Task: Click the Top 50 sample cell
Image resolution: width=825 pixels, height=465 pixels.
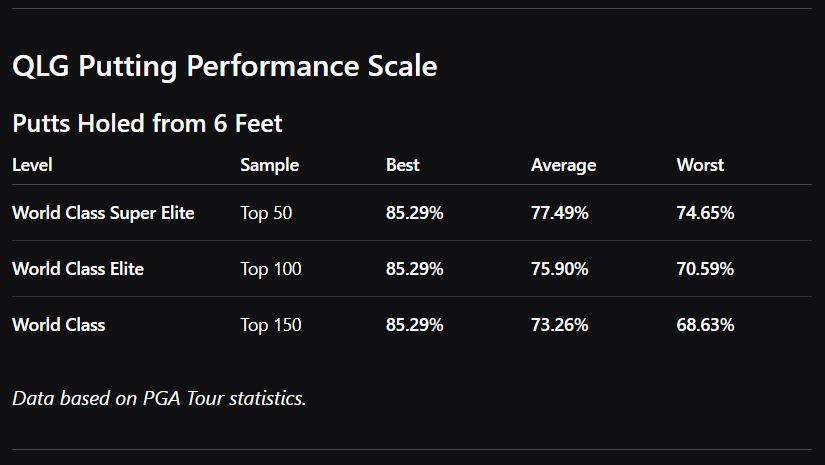Action: coord(266,213)
